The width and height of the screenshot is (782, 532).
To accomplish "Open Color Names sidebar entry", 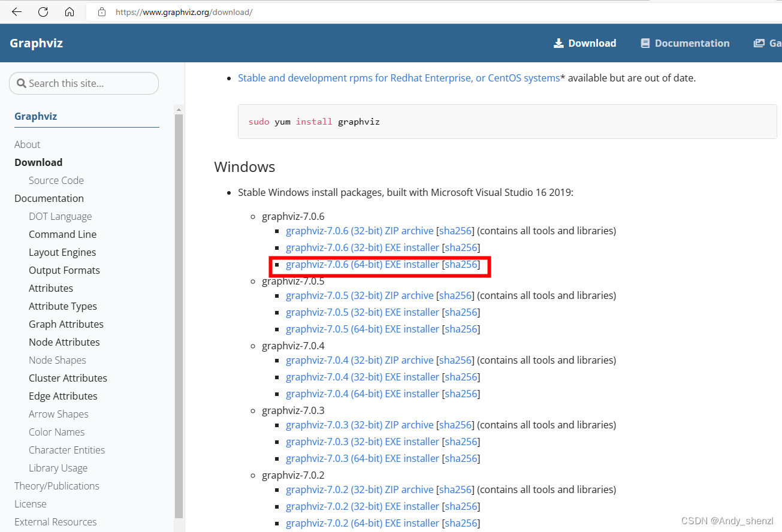I will coord(56,432).
